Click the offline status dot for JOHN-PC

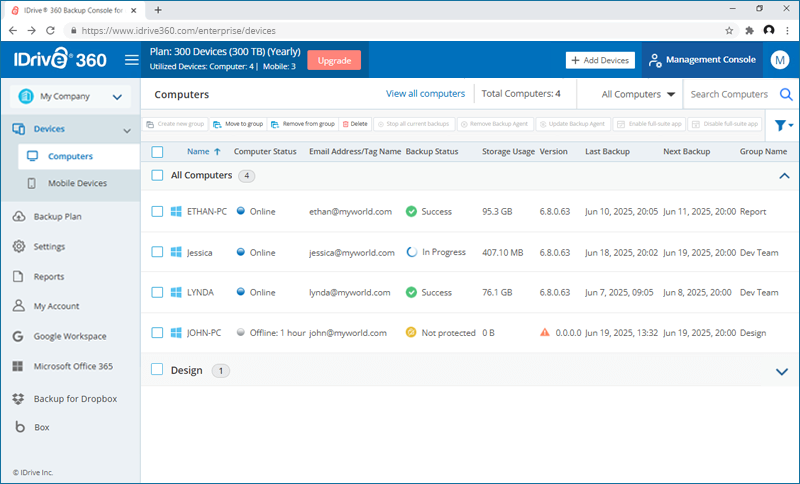coord(241,332)
